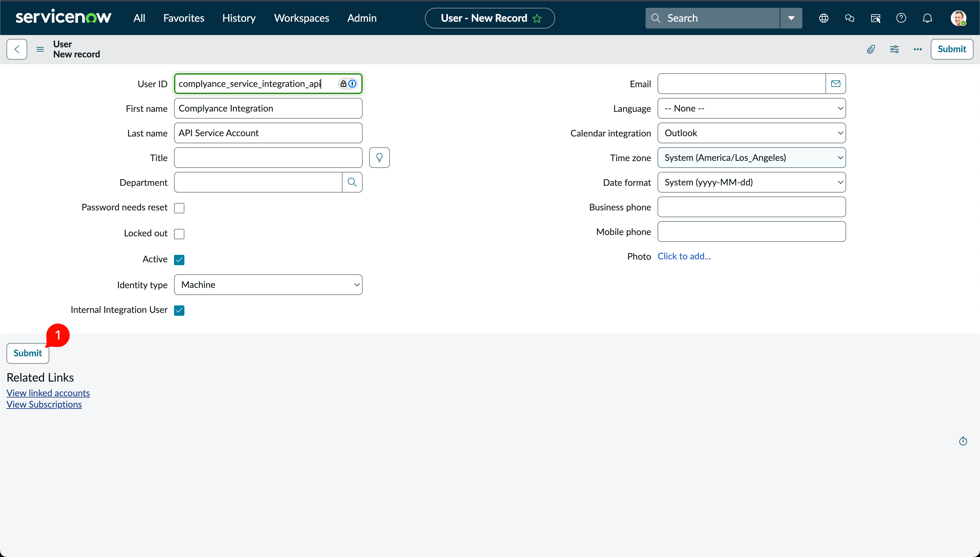Open the personalize form sliders icon
The width and height of the screenshot is (980, 557).
point(894,49)
